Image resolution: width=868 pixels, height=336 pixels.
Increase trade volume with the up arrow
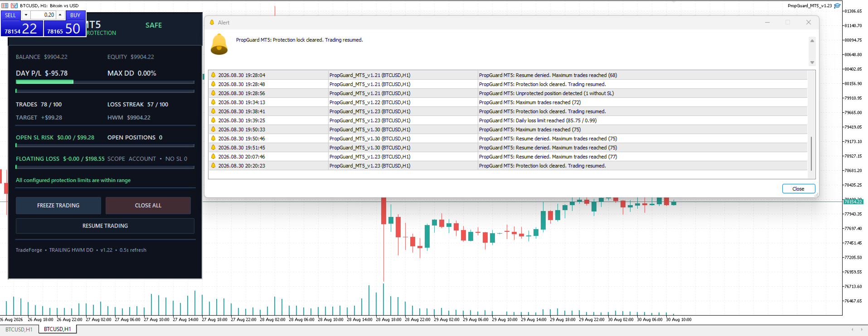[60, 15]
